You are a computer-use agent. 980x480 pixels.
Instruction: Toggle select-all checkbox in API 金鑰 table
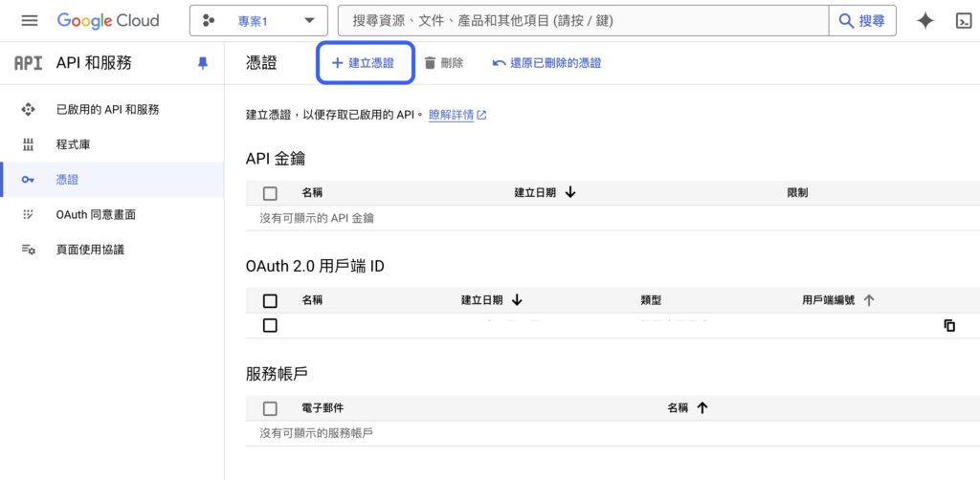coord(270,192)
